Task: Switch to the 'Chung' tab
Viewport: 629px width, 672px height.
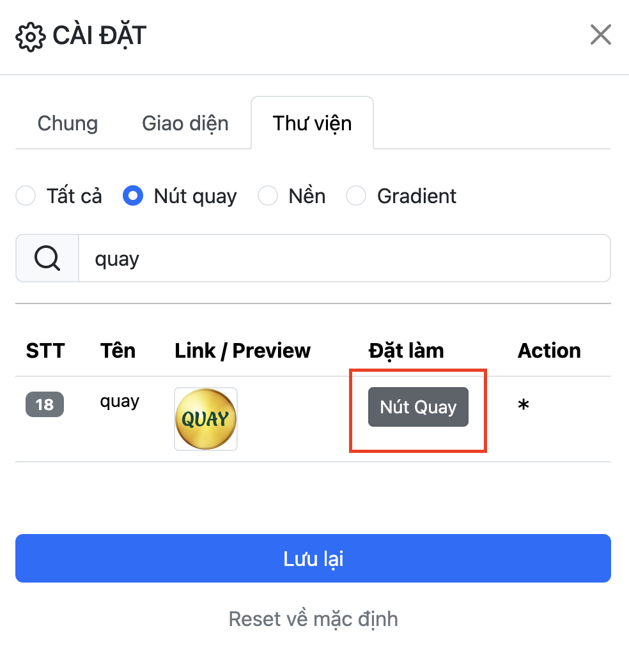Action: pyautogui.click(x=67, y=123)
